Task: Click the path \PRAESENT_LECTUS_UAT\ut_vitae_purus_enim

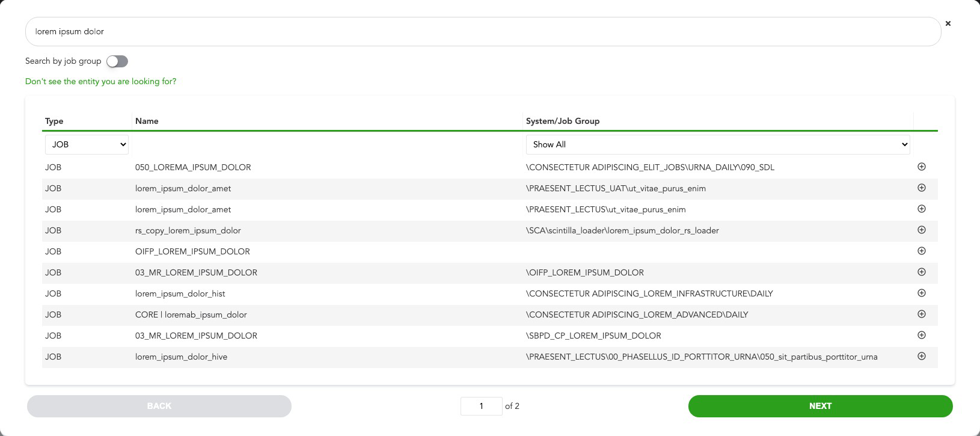Action: point(616,188)
